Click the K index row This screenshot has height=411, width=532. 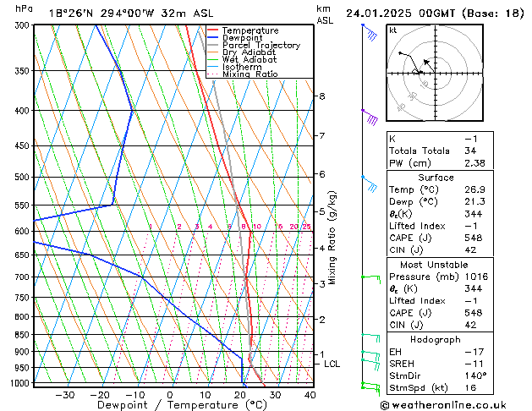coord(440,139)
